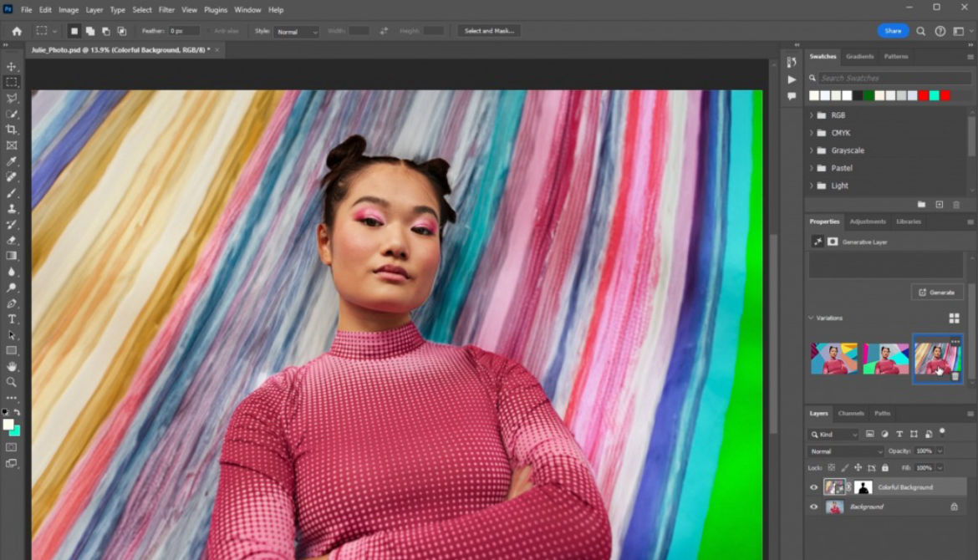
Task: Select the Crop tool
Action: coord(12,129)
